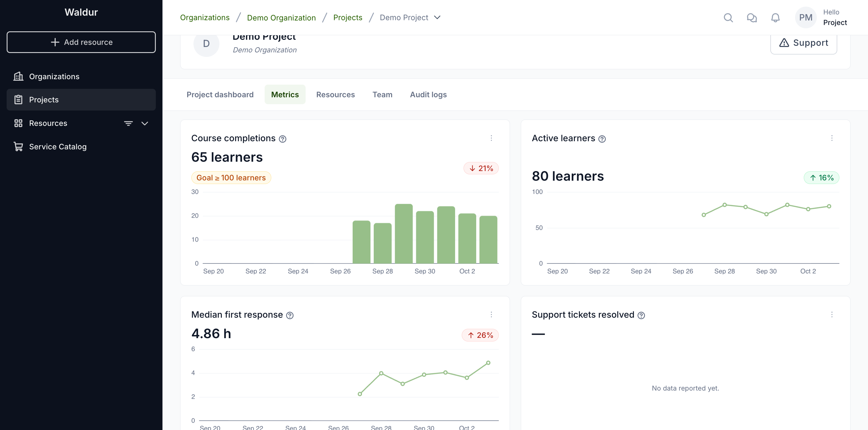Open Course completions card options menu
This screenshot has height=430, width=868.
tap(491, 138)
